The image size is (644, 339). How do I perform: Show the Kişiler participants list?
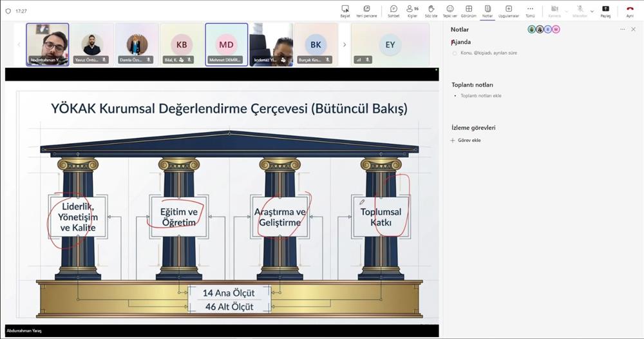point(412,10)
